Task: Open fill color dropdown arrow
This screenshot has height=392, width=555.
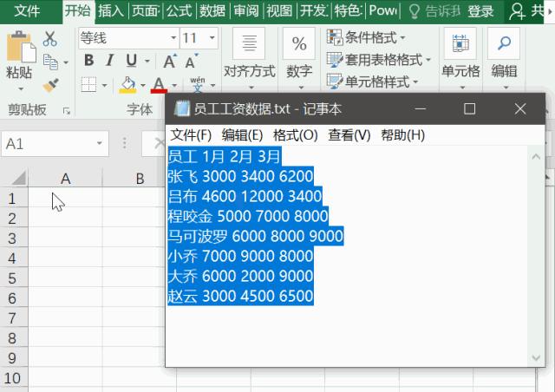Action: click(142, 85)
